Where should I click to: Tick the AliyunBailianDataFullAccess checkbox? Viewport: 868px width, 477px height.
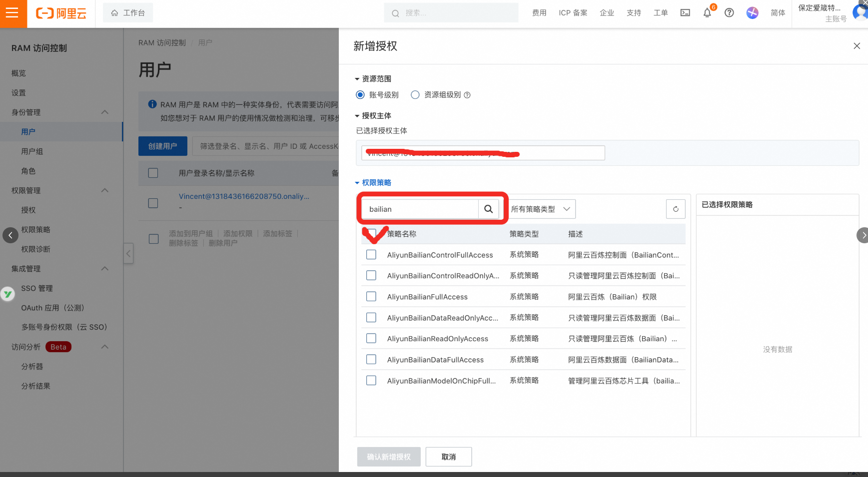(371, 360)
